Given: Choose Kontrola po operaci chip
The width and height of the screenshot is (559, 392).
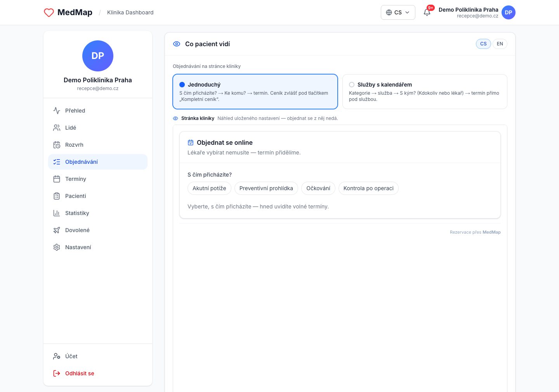Looking at the screenshot, I should pos(368,188).
